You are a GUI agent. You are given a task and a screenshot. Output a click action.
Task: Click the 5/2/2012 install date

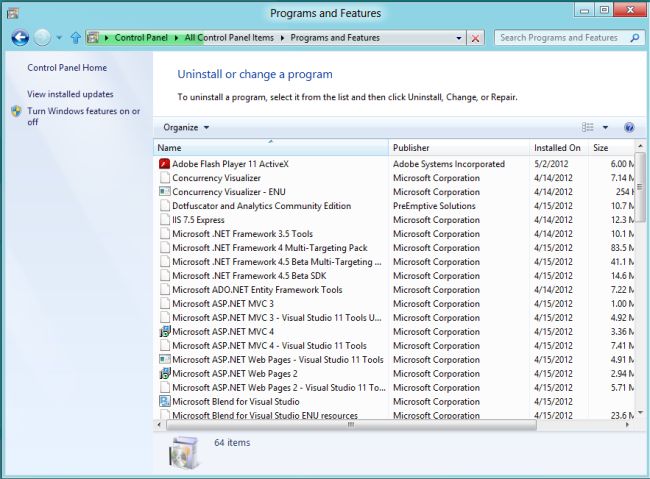[x=551, y=164]
